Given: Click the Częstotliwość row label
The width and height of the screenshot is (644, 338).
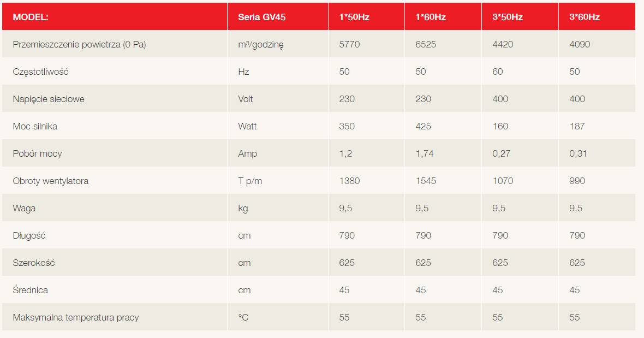Looking at the screenshot, I should (x=40, y=72).
